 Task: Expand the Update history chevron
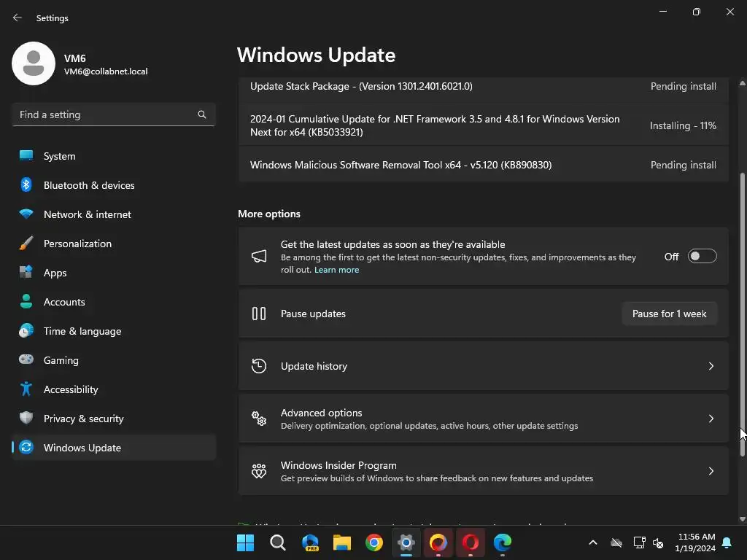pyautogui.click(x=711, y=366)
